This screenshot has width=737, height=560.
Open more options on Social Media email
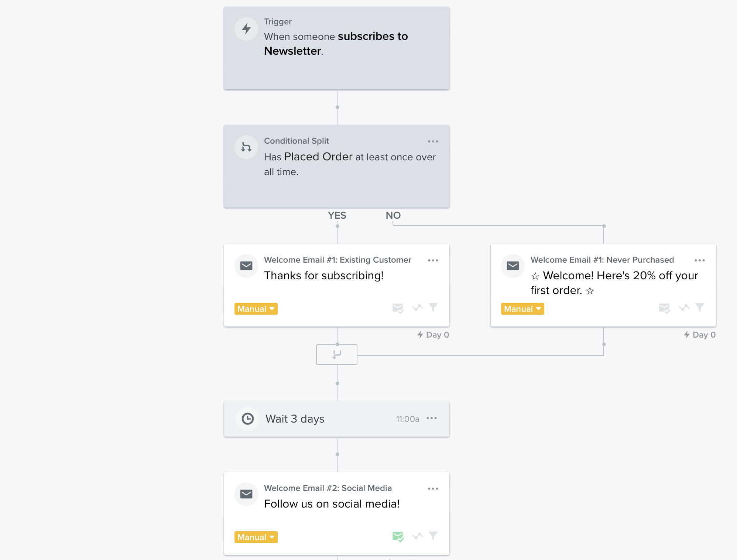point(433,489)
